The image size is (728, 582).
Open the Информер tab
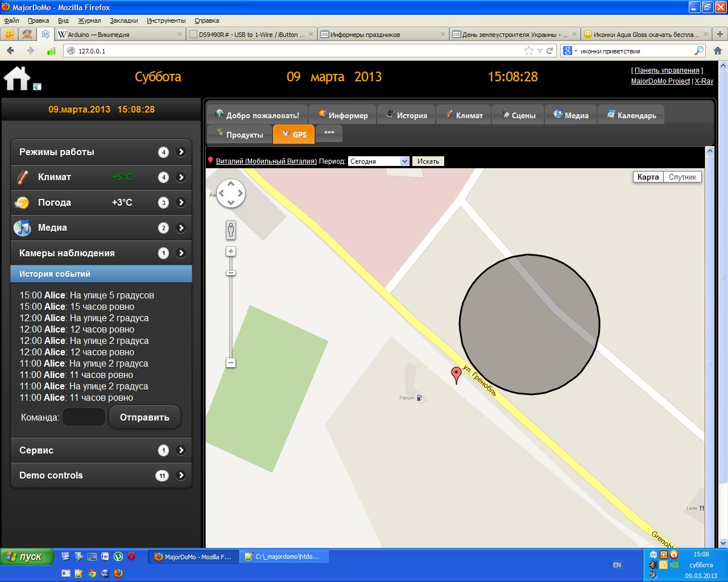tap(343, 115)
